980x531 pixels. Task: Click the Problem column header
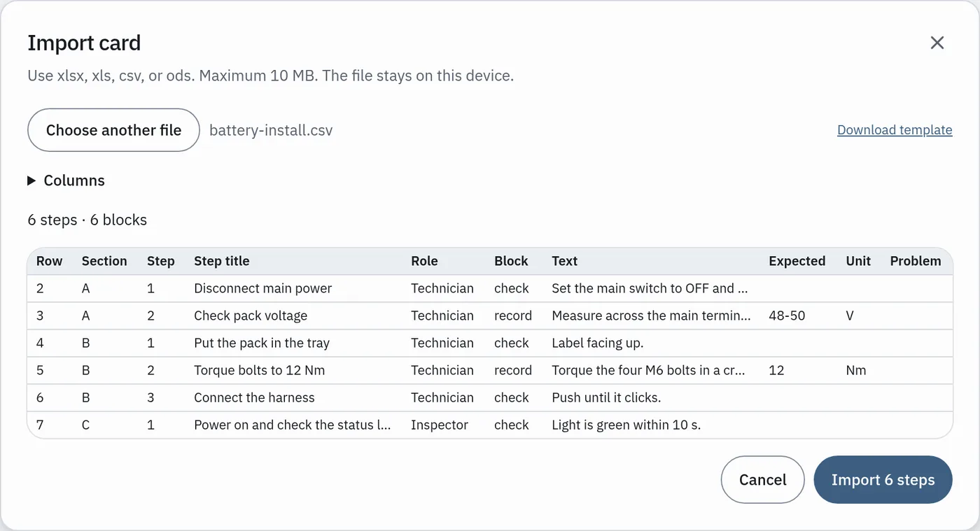pos(916,261)
